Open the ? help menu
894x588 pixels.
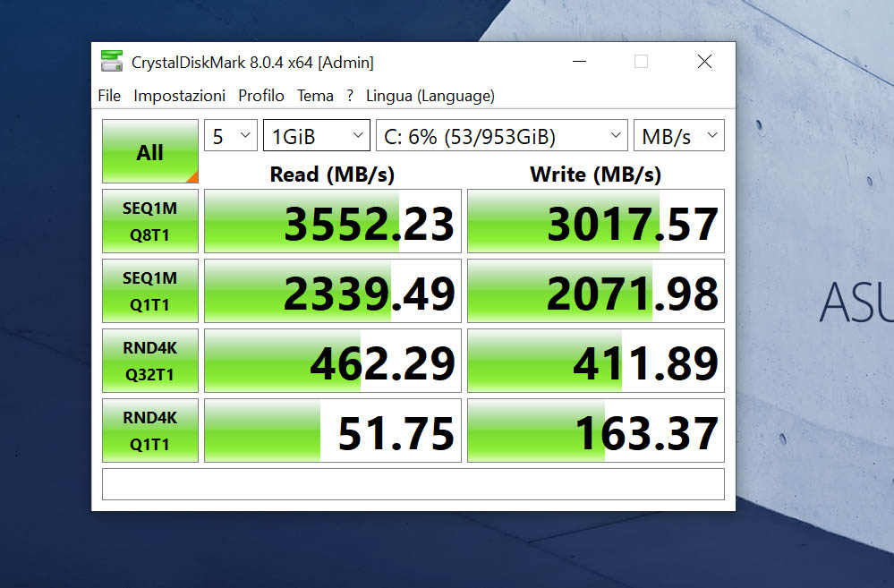coord(350,96)
